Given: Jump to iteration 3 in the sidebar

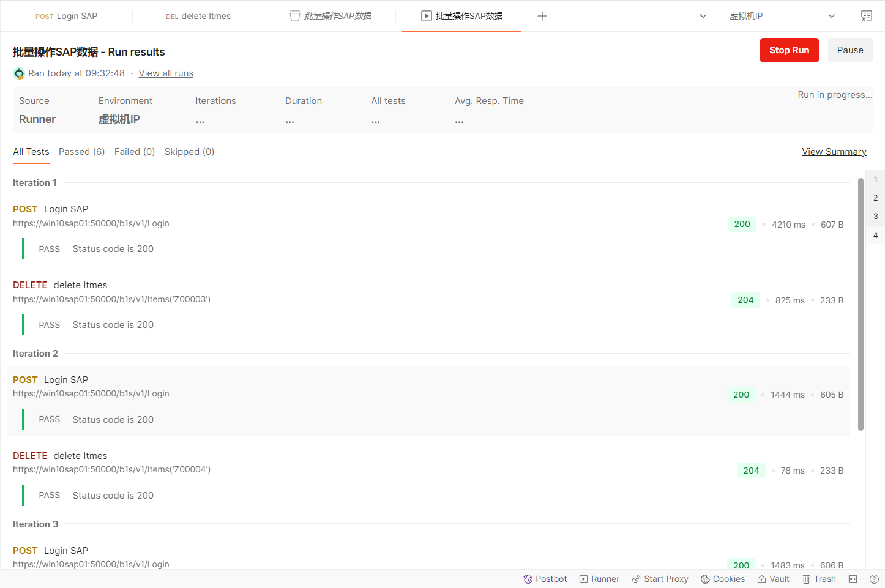Looking at the screenshot, I should coord(875,216).
